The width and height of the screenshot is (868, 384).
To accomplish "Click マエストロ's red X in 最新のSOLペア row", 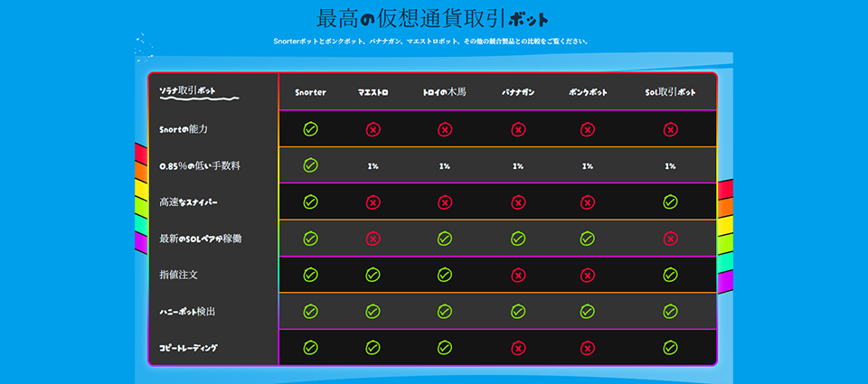I will pyautogui.click(x=373, y=239).
